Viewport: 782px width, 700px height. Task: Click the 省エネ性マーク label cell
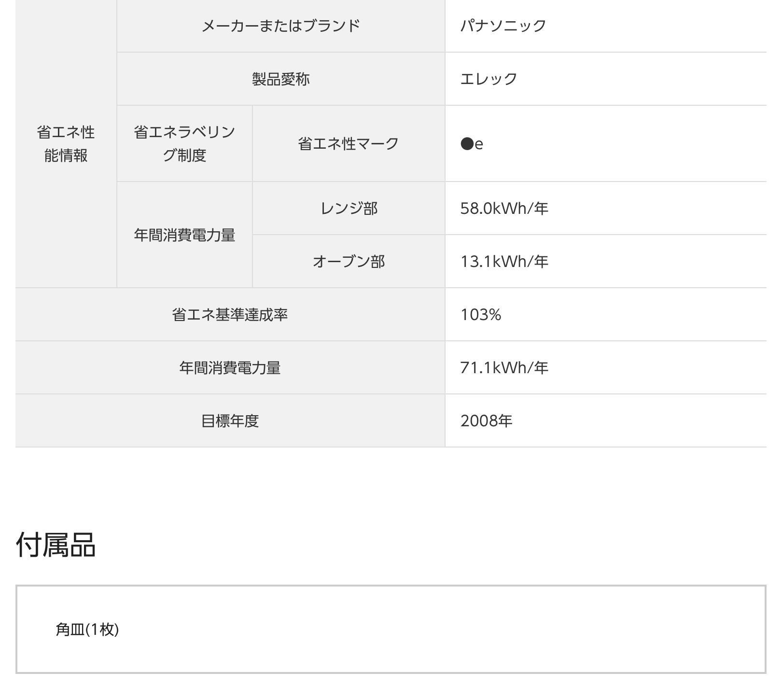[348, 143]
